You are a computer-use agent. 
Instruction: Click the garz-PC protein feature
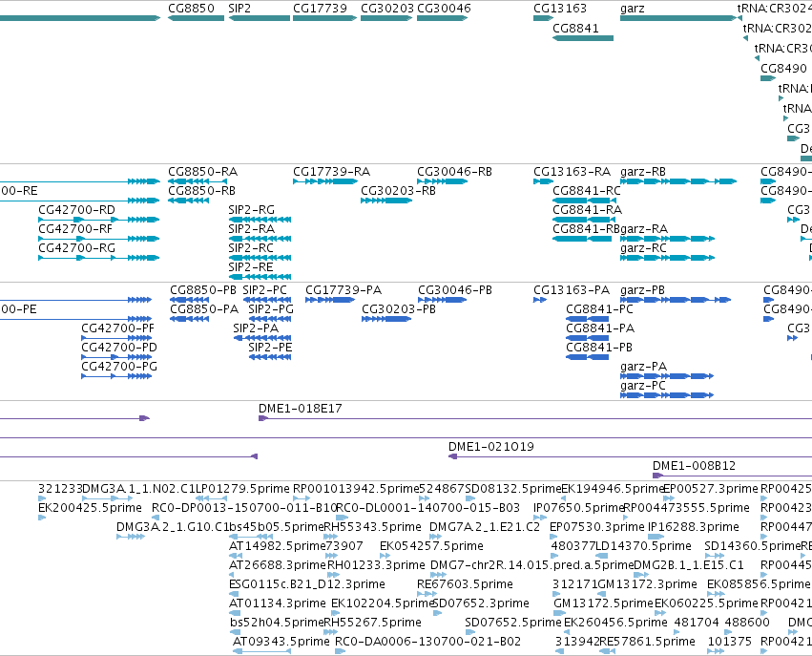[x=667, y=396]
